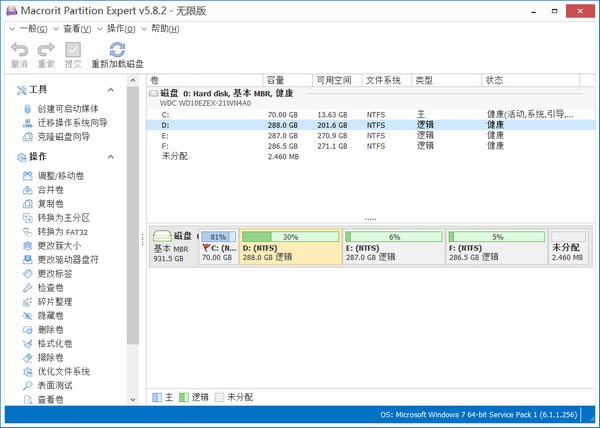
Task: Click the 重新加载磁盘 reload disk icon
Action: tap(117, 50)
